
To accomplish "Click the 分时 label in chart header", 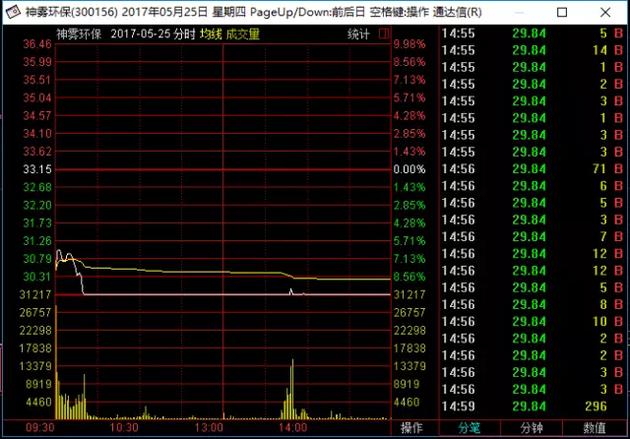I will (x=184, y=34).
